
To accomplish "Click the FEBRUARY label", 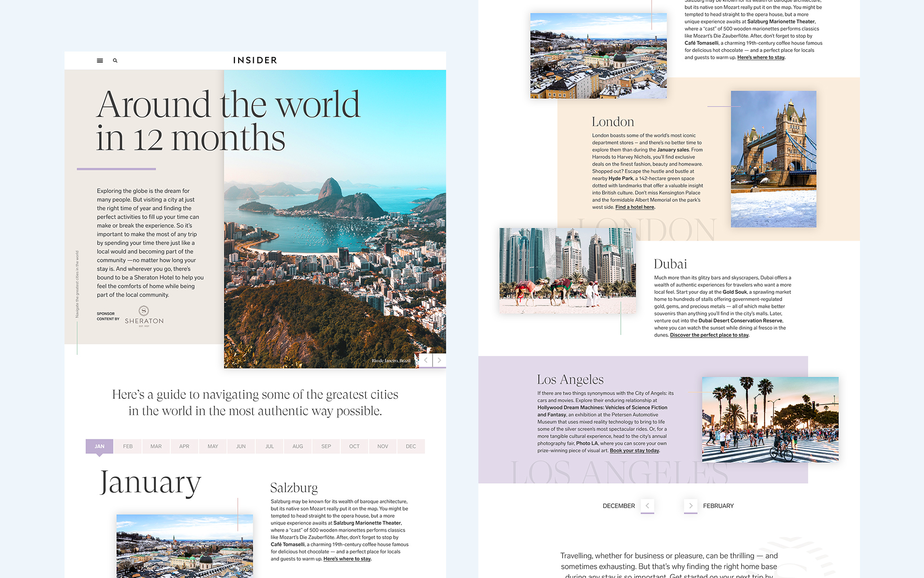I will point(718,506).
